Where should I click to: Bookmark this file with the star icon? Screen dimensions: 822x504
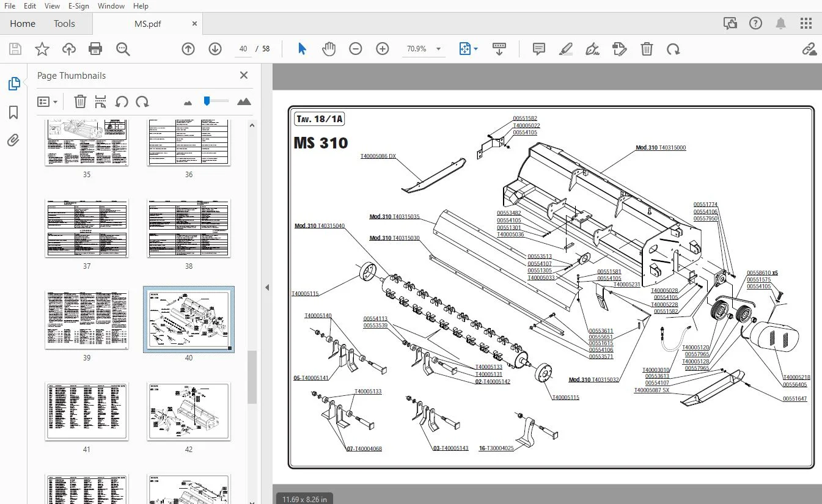click(42, 49)
